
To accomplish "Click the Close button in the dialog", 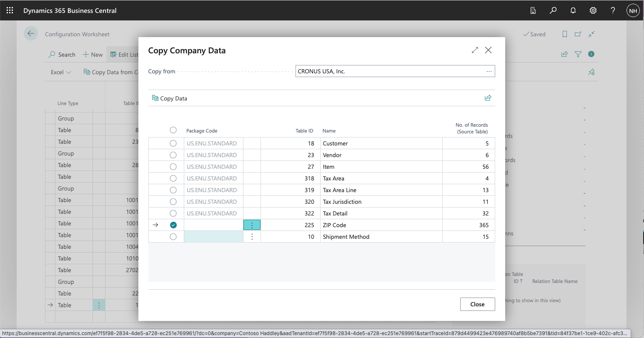I will (x=477, y=304).
